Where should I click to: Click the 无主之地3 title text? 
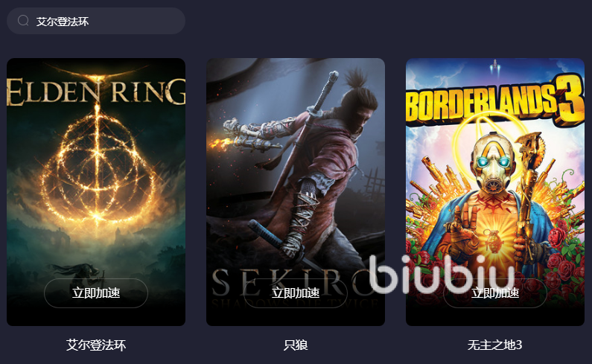tap(495, 345)
